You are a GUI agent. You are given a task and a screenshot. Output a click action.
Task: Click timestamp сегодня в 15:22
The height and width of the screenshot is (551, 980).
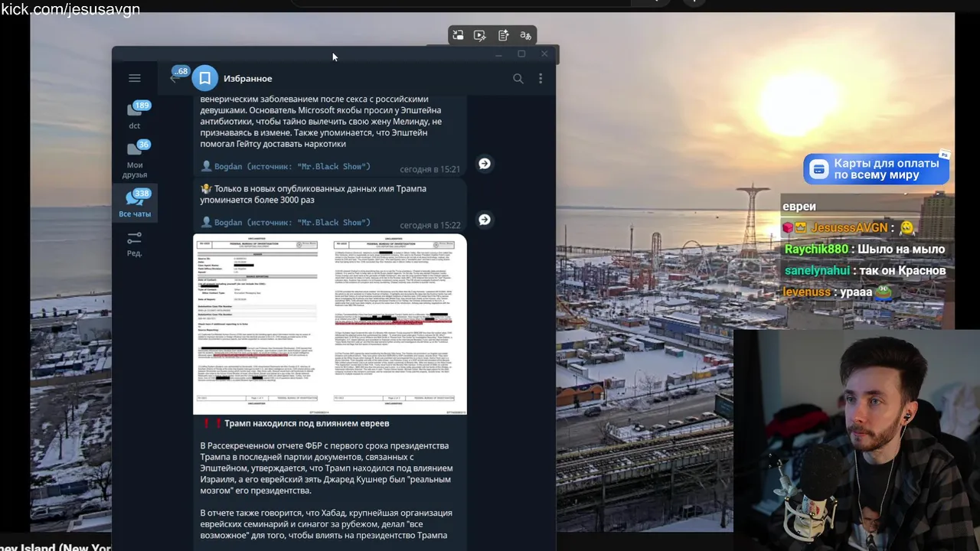click(x=430, y=225)
